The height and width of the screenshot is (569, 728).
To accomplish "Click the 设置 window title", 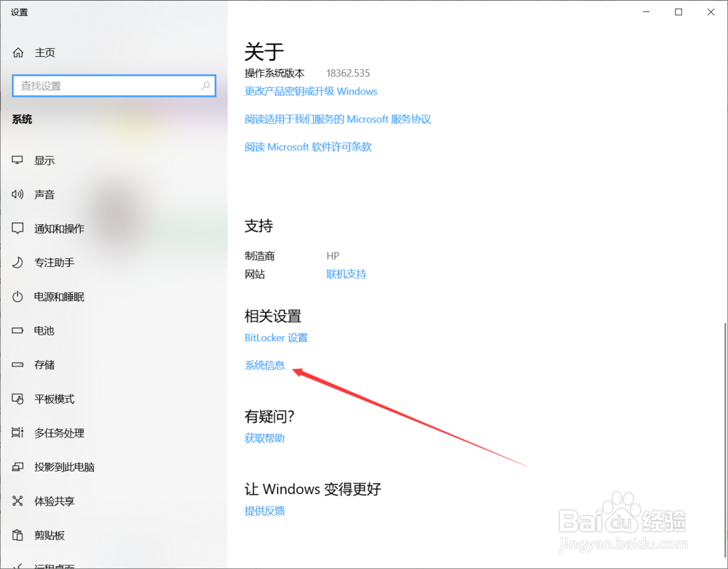I will pyautogui.click(x=20, y=12).
